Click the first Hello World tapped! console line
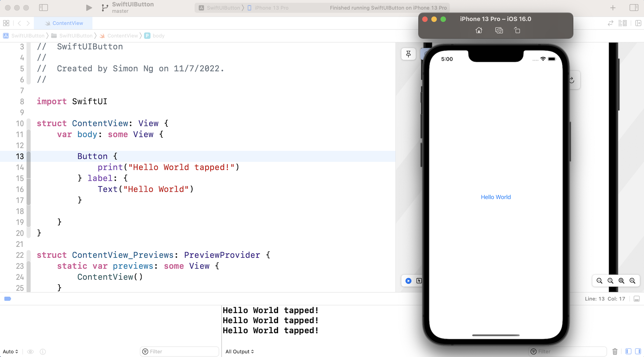This screenshot has height=357, width=644. pos(271,310)
